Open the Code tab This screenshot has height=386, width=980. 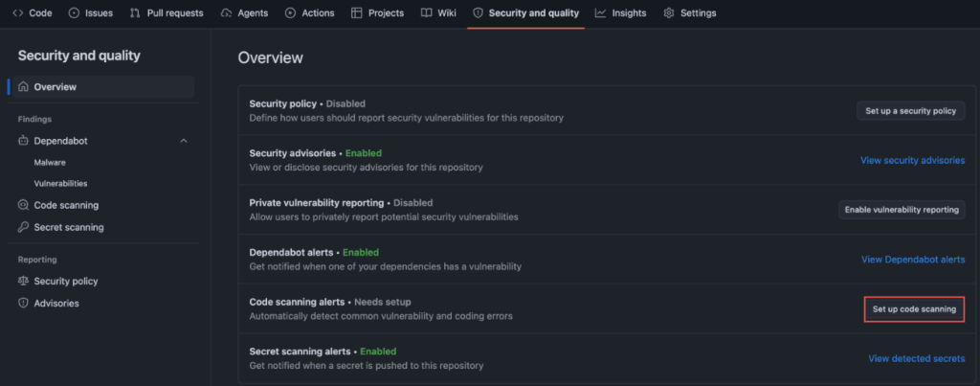coord(33,12)
